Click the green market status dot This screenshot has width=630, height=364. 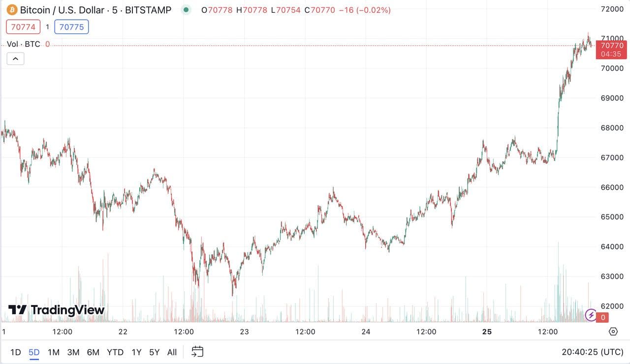click(186, 10)
